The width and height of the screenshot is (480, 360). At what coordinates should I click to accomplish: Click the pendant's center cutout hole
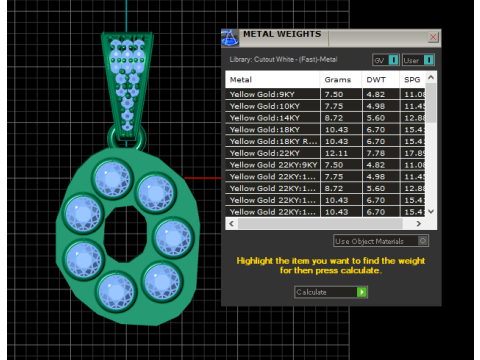[x=125, y=234]
